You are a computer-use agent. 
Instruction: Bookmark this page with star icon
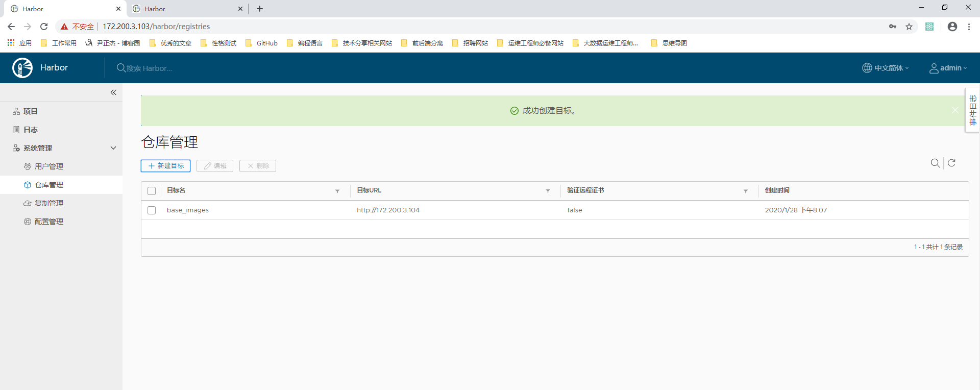(x=909, y=27)
